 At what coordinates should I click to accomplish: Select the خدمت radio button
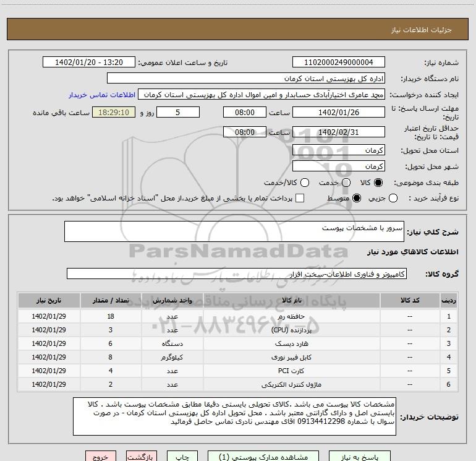346,183
